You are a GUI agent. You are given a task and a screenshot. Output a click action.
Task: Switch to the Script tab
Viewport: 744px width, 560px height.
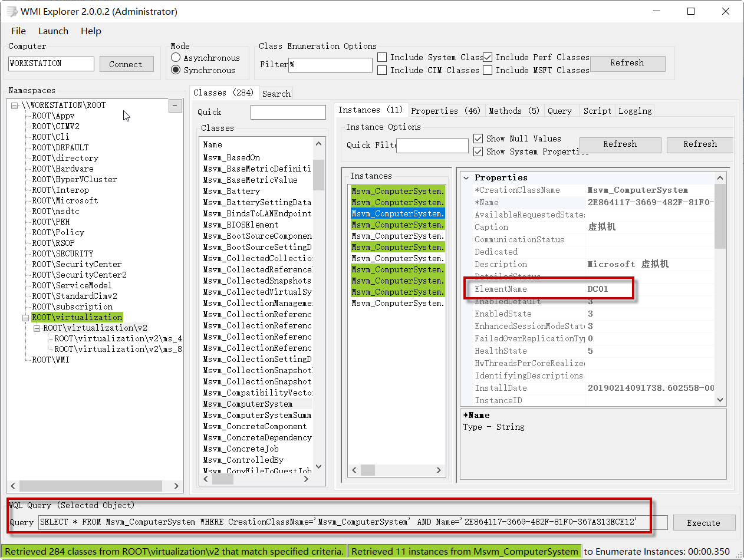(x=597, y=111)
